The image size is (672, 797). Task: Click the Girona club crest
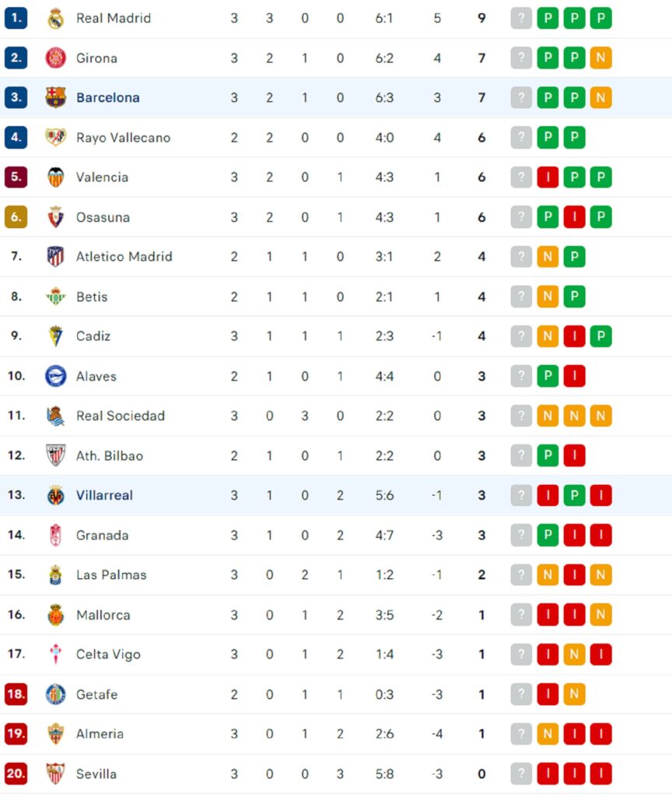pos(55,58)
